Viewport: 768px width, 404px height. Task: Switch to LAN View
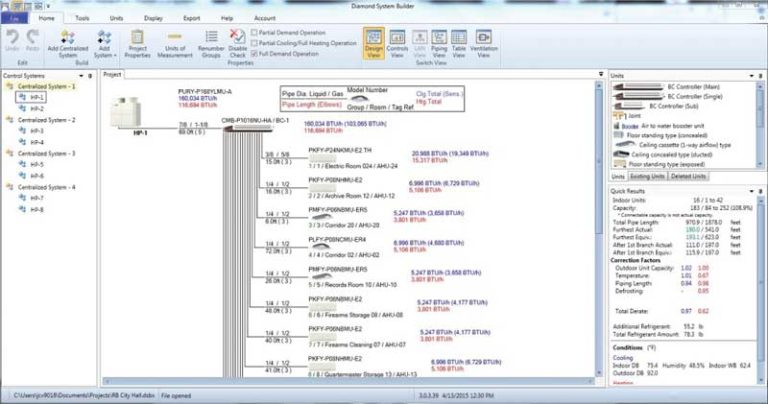(x=419, y=44)
